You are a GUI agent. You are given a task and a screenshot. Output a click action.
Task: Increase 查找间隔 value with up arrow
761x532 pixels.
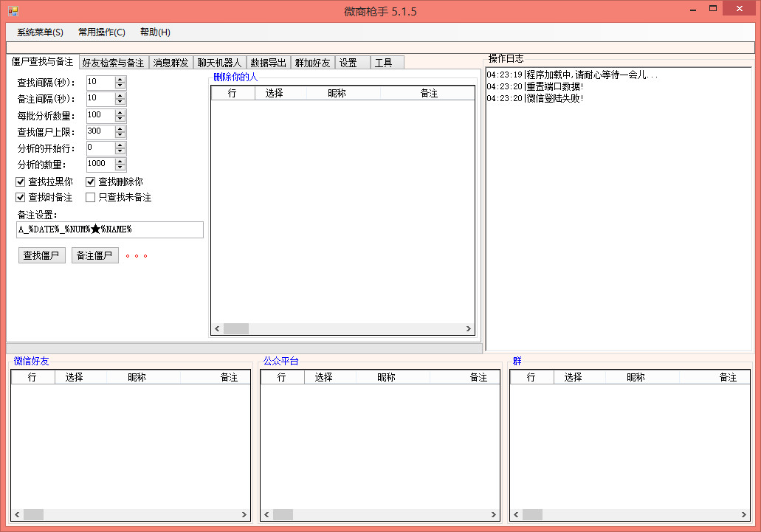[x=120, y=80]
